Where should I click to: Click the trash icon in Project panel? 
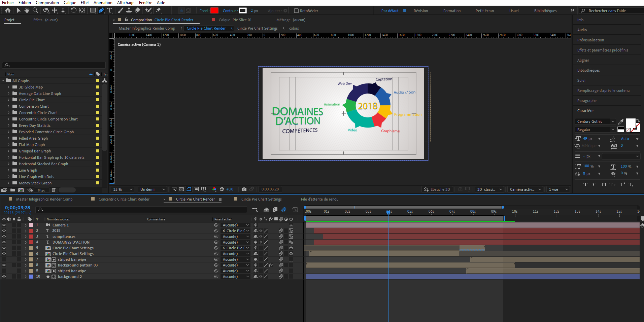(x=54, y=190)
